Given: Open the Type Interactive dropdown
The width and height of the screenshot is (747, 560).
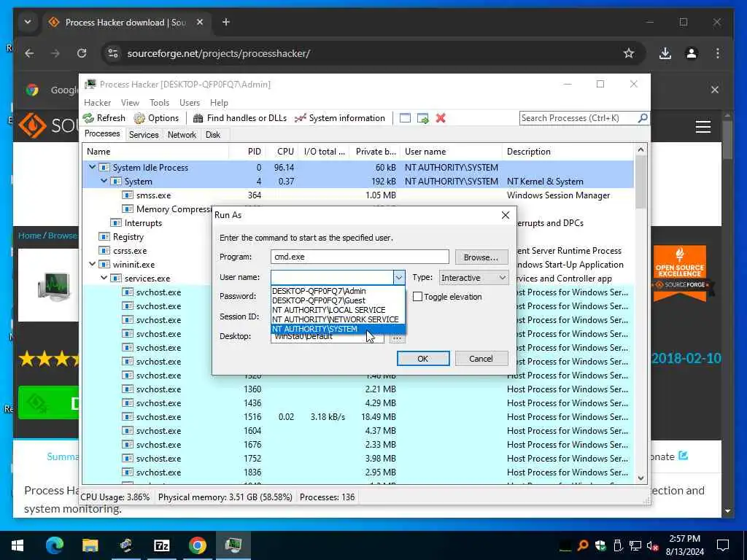Looking at the screenshot, I should pos(473,278).
